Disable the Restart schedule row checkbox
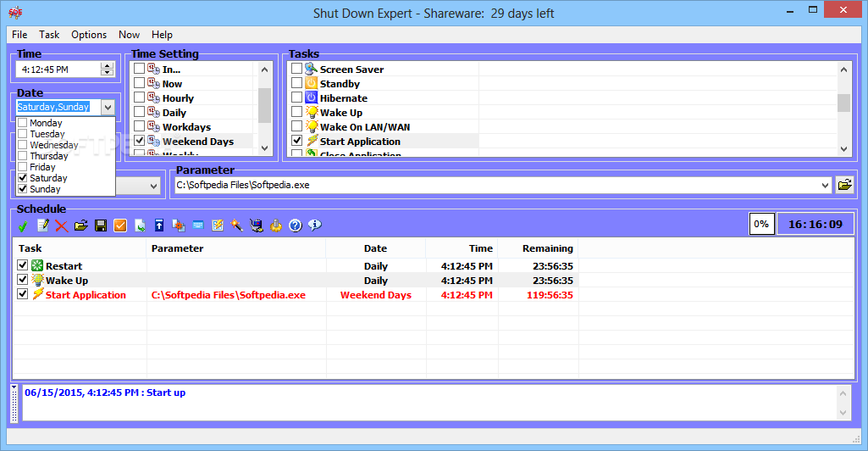868x451 pixels. tap(23, 264)
